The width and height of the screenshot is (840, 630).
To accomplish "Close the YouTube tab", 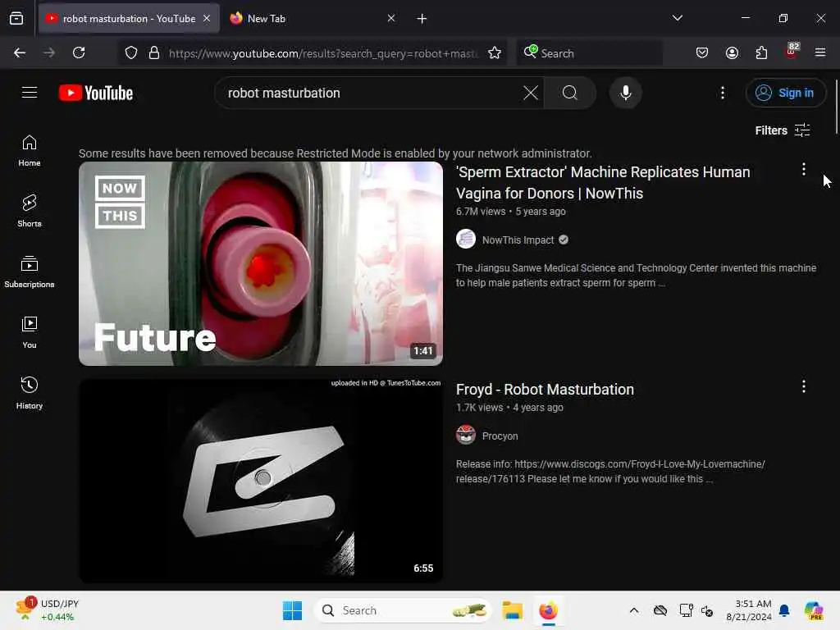I will (207, 18).
